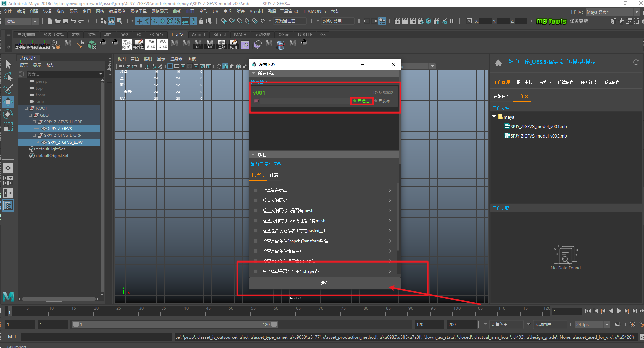
Task: Collapse the 所有版本 section
Action: pos(253,73)
